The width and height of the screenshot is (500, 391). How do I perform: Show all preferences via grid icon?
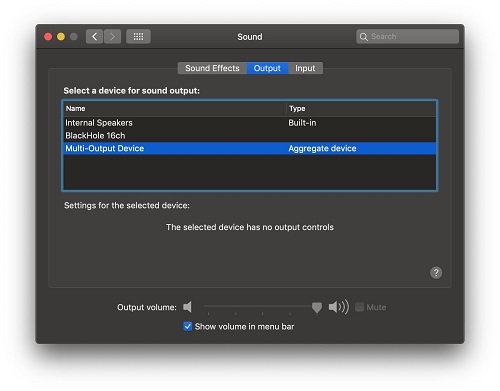(138, 36)
